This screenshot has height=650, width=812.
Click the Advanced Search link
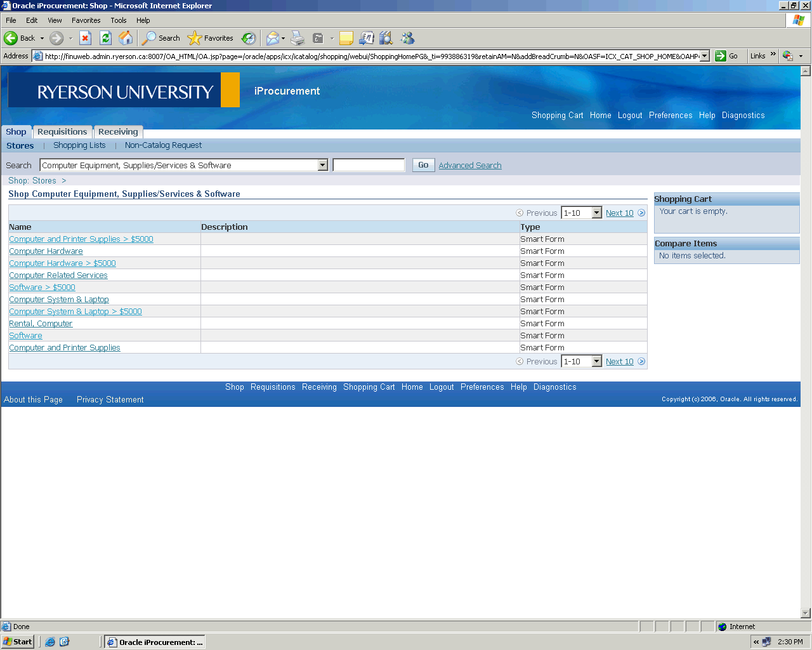coord(470,166)
